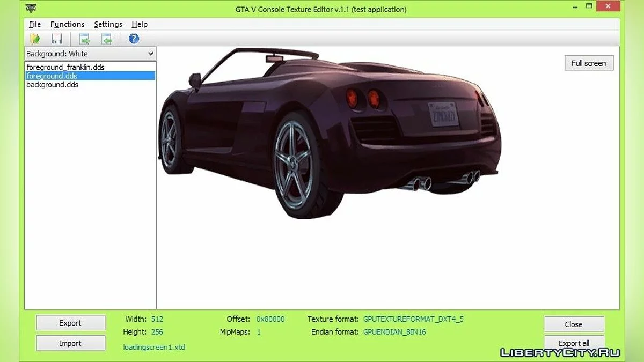Image resolution: width=644 pixels, height=362 pixels.
Task: Open the File menu
Action: click(34, 24)
